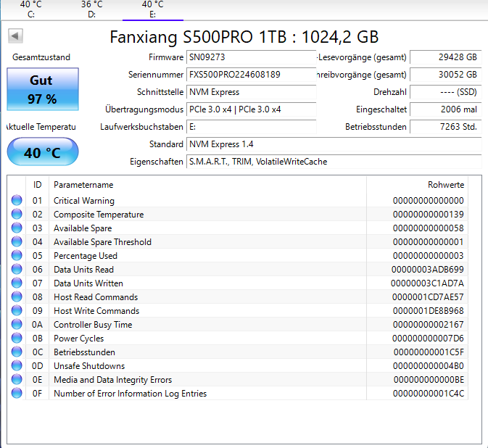Click raw value 000000000007D6
Image resolution: width=488 pixels, height=448 pixels.
pyautogui.click(x=428, y=339)
